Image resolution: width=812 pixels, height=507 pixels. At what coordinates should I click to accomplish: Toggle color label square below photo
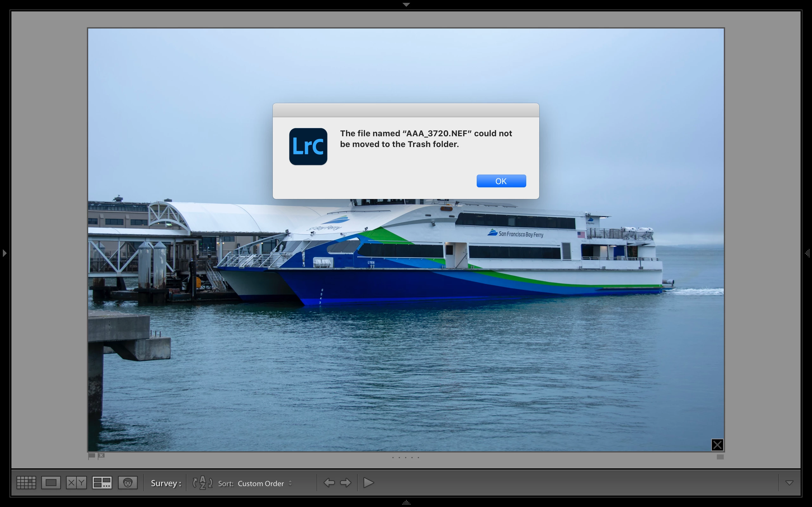tap(720, 457)
